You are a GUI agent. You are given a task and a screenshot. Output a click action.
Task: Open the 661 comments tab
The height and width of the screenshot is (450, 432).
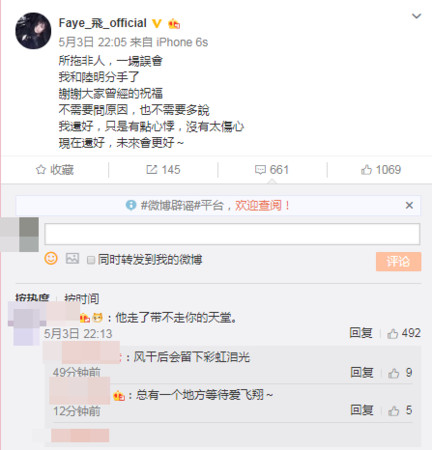coord(272,170)
